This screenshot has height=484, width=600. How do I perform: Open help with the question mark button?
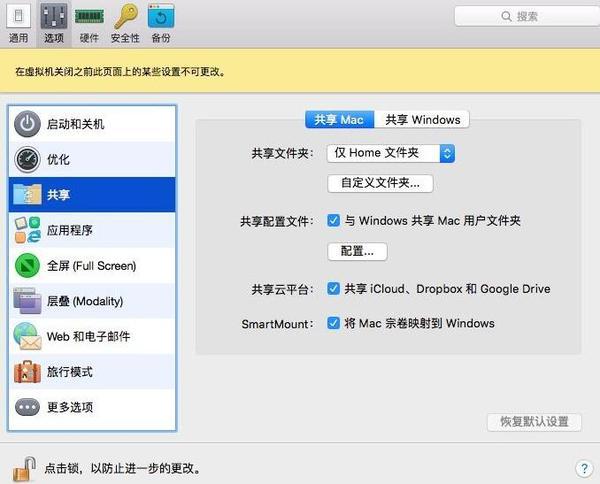pyautogui.click(x=584, y=468)
